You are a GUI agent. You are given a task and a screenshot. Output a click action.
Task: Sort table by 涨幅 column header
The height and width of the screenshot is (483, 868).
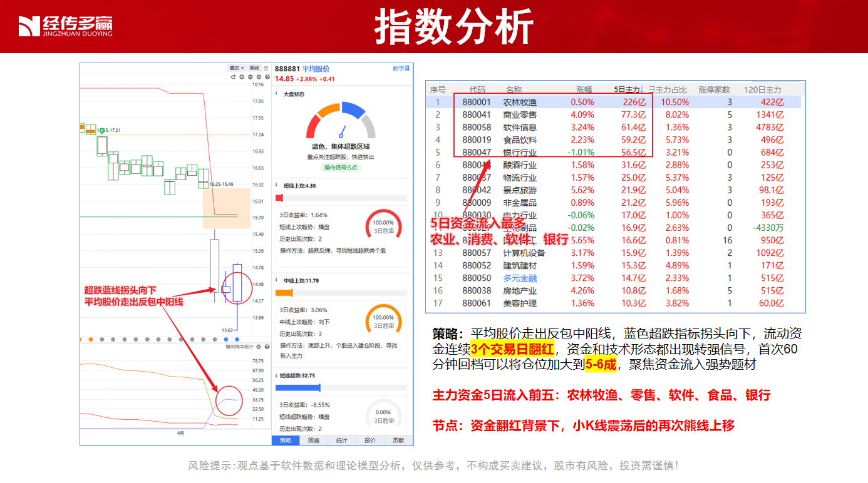[x=584, y=89]
